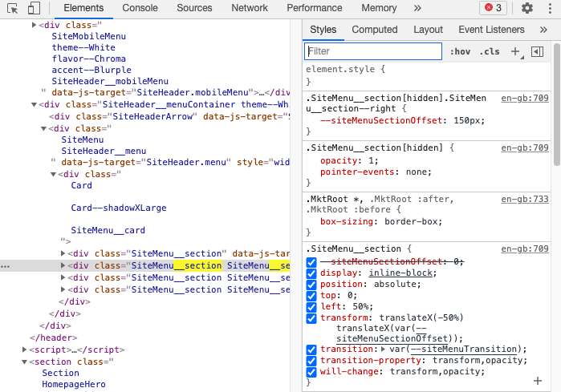Open the Performance tab

(x=314, y=8)
